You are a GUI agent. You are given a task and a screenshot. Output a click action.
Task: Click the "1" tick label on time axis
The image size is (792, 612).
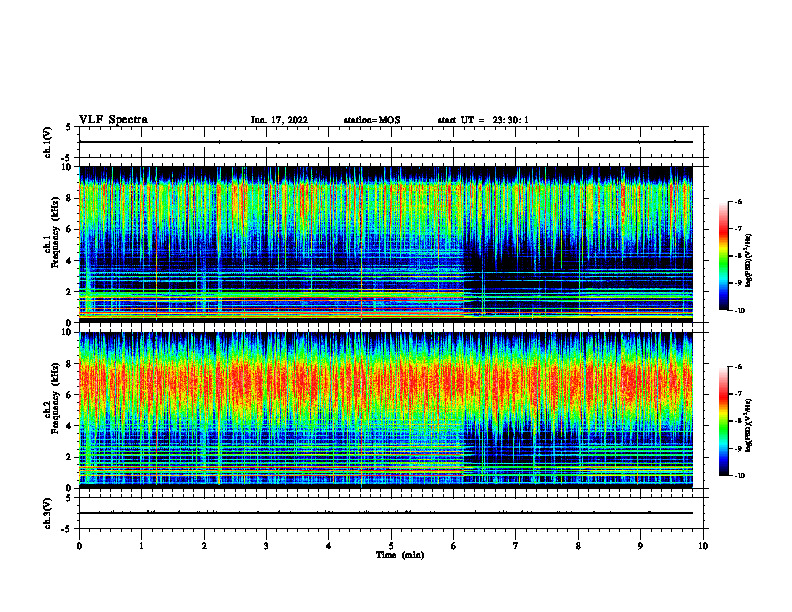[141, 546]
